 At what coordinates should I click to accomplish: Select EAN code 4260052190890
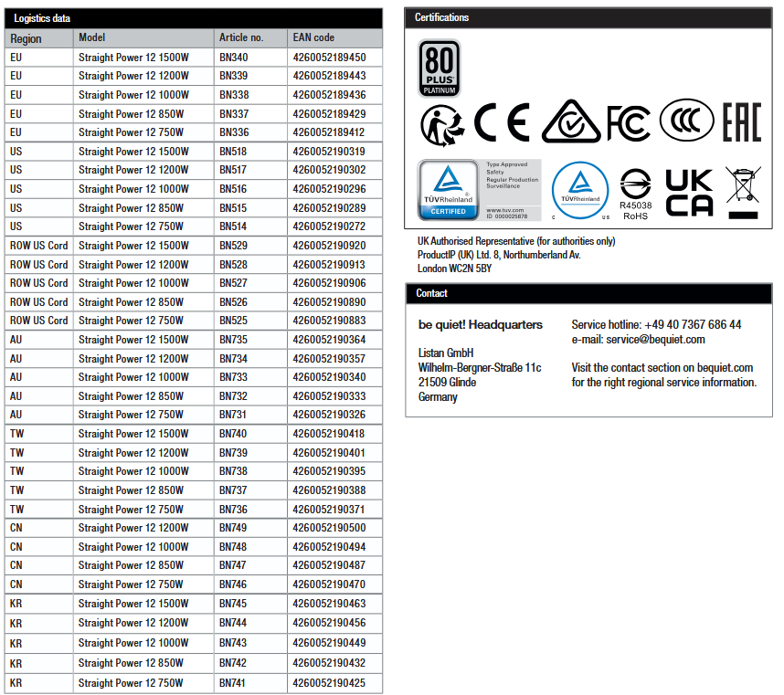tap(330, 301)
